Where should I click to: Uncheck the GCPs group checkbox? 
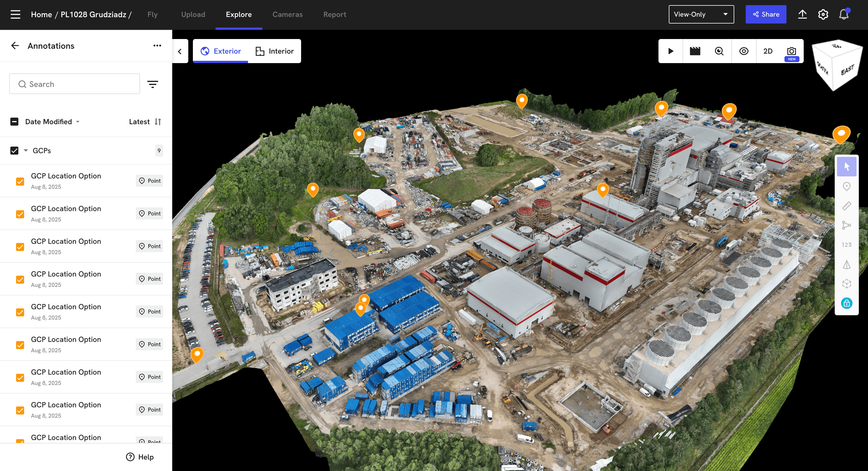[14, 151]
